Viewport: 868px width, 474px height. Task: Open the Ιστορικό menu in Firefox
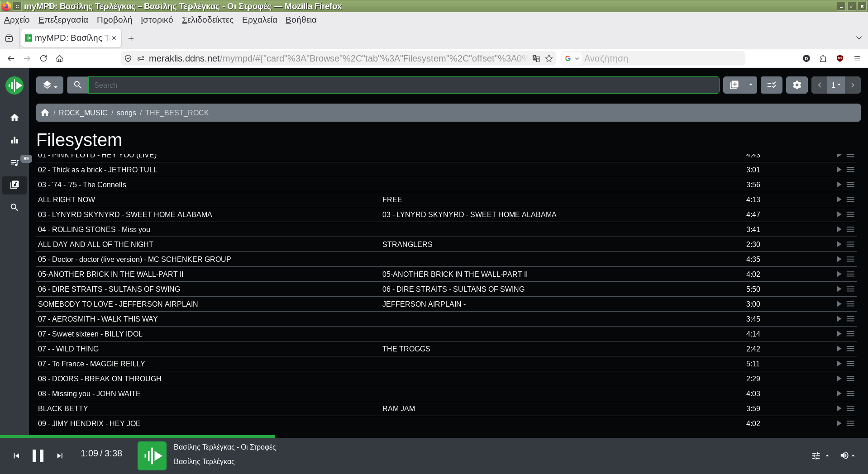coord(157,20)
